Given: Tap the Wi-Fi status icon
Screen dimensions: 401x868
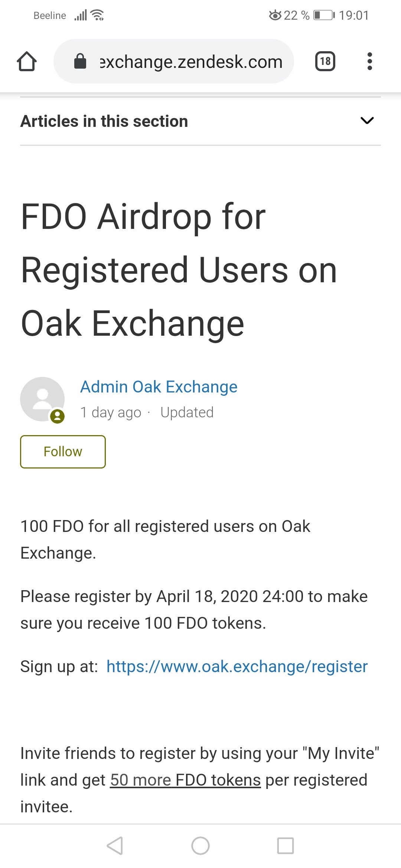Looking at the screenshot, I should pos(98,15).
